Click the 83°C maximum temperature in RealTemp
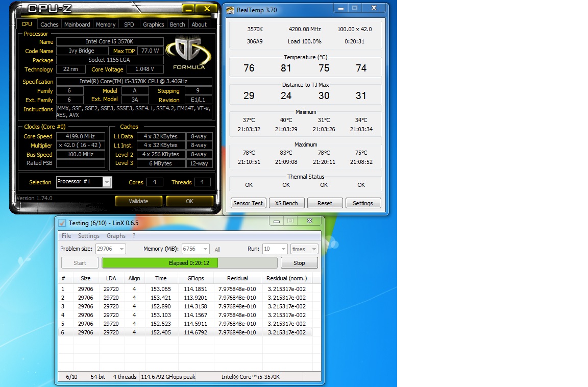 coord(286,153)
